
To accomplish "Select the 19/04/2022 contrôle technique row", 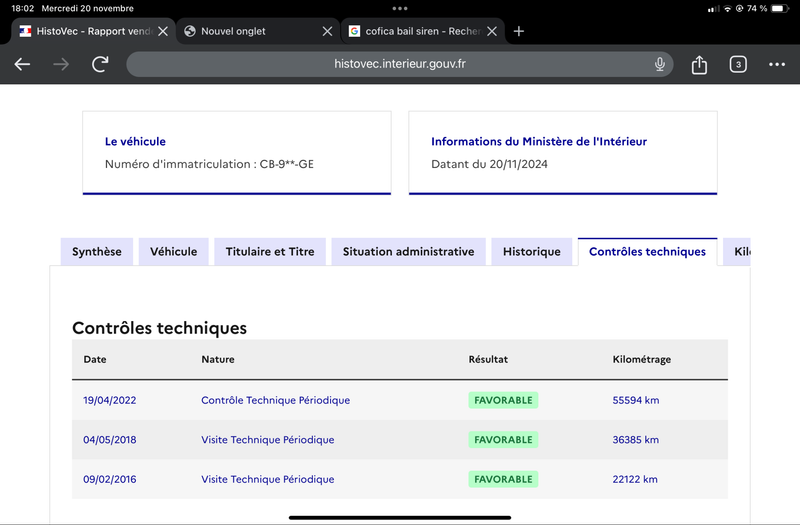I will click(399, 400).
